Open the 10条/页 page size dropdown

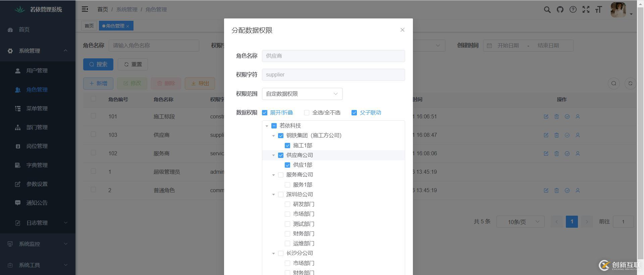point(520,222)
